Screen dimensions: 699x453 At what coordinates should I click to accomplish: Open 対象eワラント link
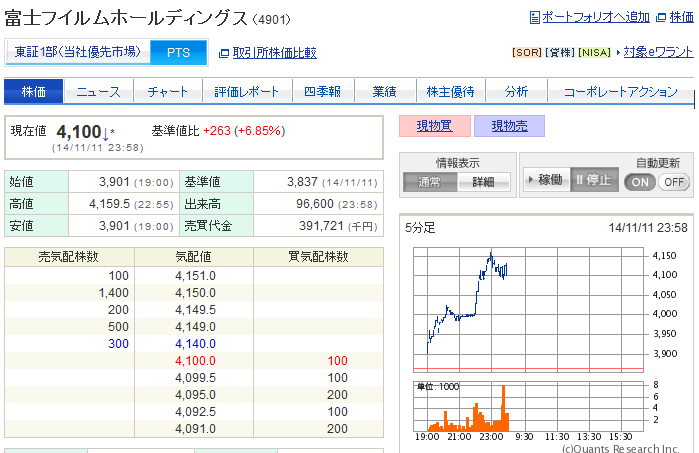(x=658, y=52)
